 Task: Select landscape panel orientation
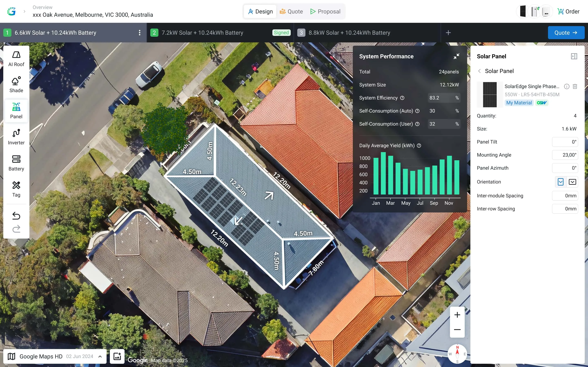point(572,182)
